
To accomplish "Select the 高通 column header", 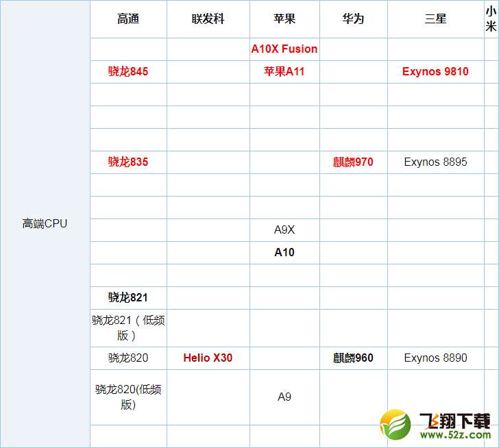I will 128,19.
